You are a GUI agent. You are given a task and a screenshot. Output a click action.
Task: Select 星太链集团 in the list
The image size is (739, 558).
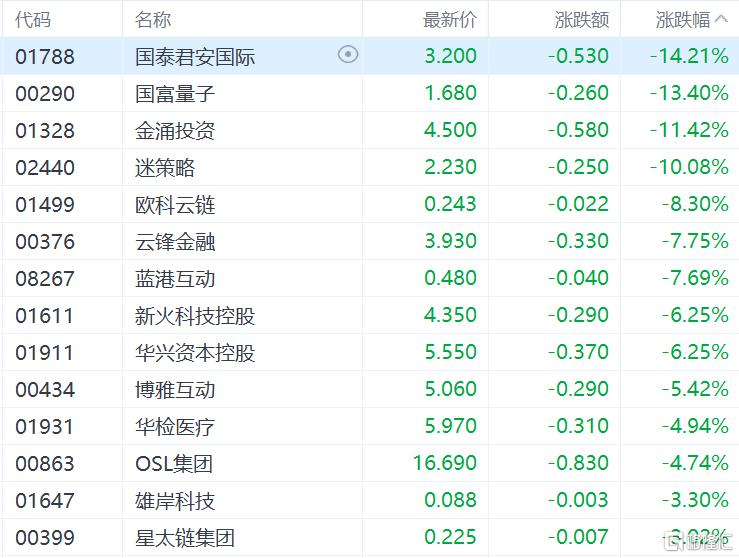tap(185, 537)
